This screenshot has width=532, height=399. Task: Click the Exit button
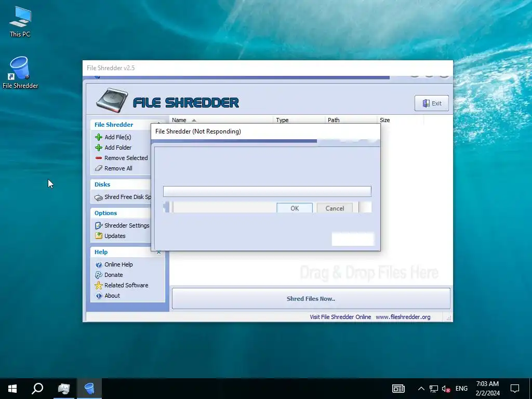pyautogui.click(x=432, y=103)
